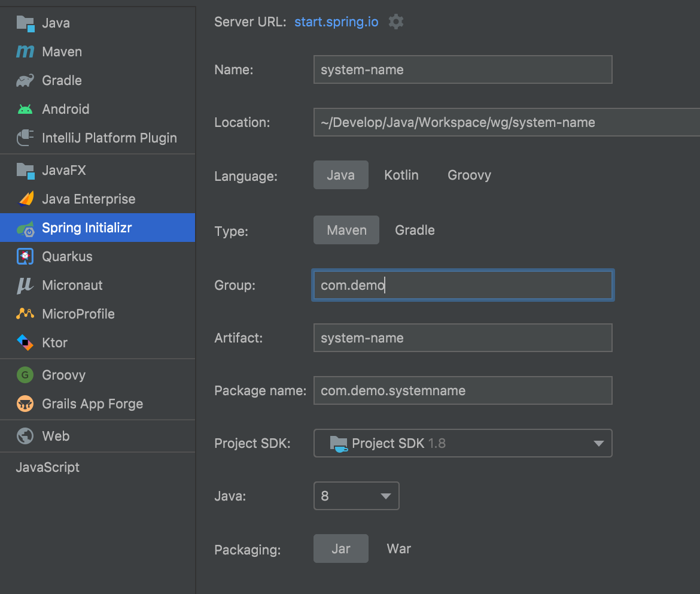Screen dimensions: 700x594
Task: Select Micronaut project type label
Action: point(72,285)
